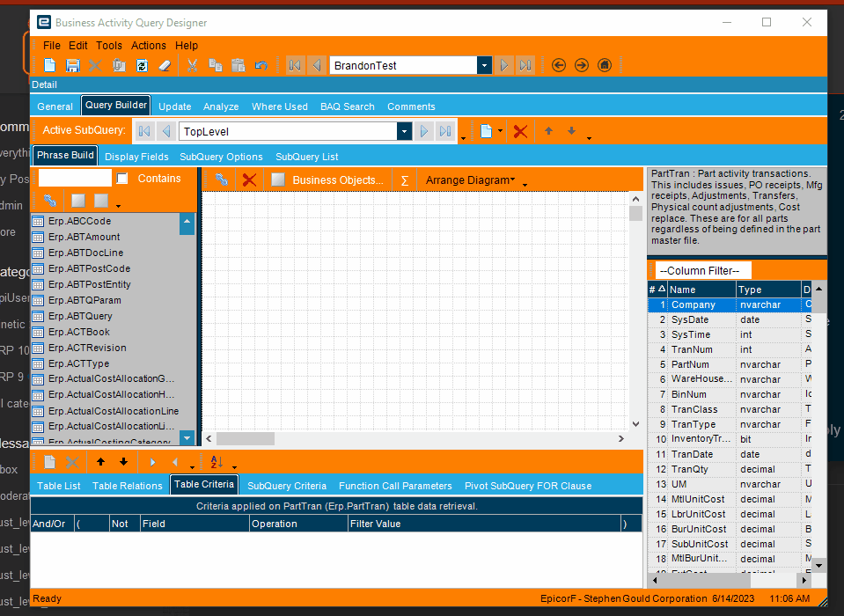Toggle the Business Objects checkbox button
This screenshot has height=616, width=844.
point(278,180)
